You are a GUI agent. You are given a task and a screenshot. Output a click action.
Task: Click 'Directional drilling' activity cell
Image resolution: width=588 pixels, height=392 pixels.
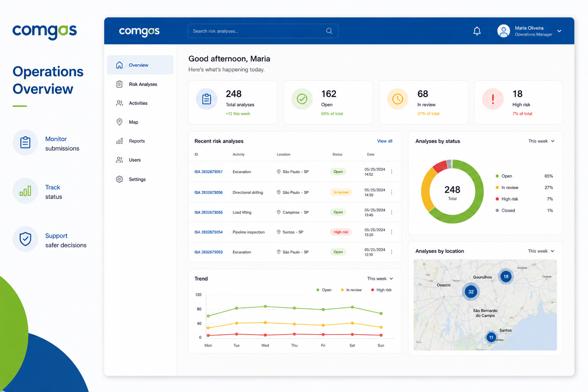point(248,193)
